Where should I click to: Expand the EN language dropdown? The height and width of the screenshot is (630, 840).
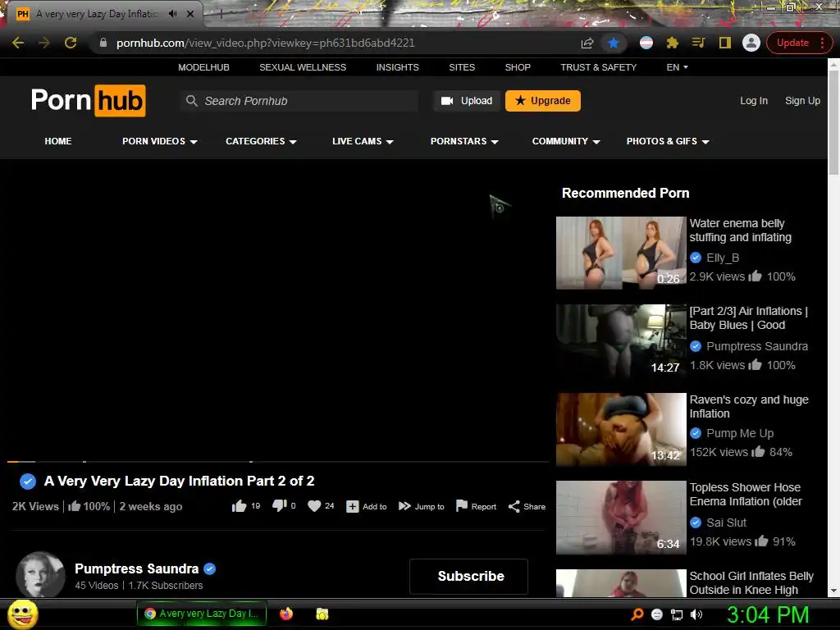(677, 67)
